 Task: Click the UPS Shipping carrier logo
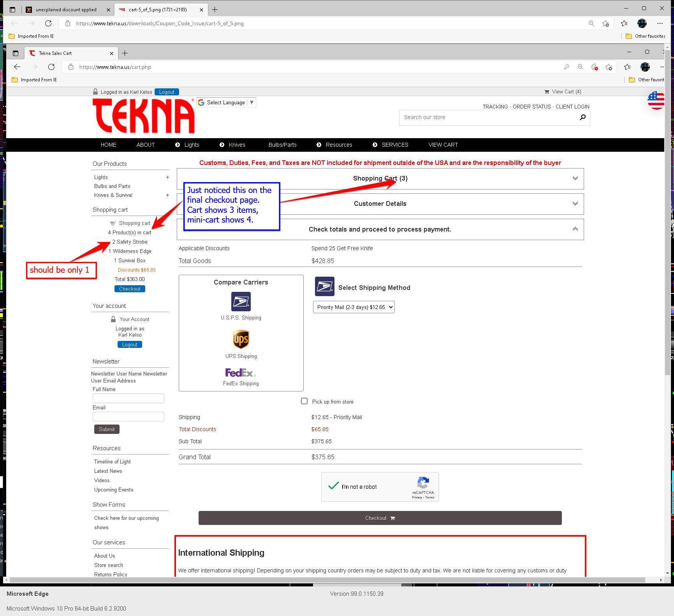coord(241,340)
